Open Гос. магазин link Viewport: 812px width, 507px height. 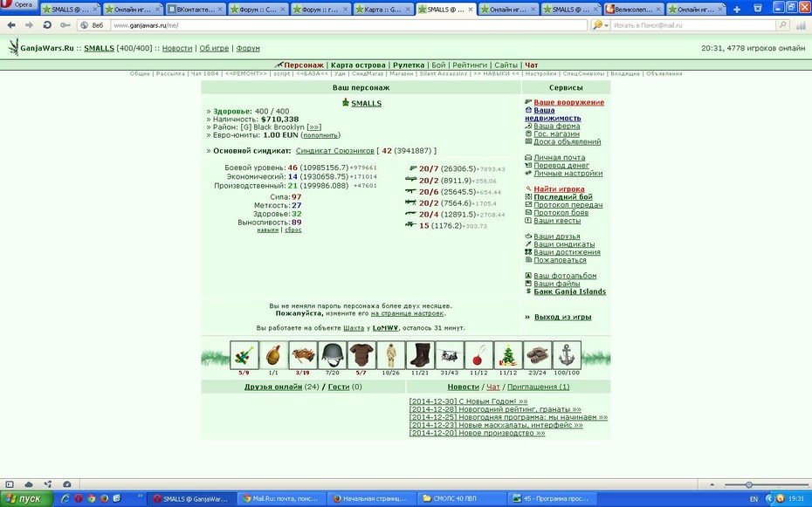[557, 134]
